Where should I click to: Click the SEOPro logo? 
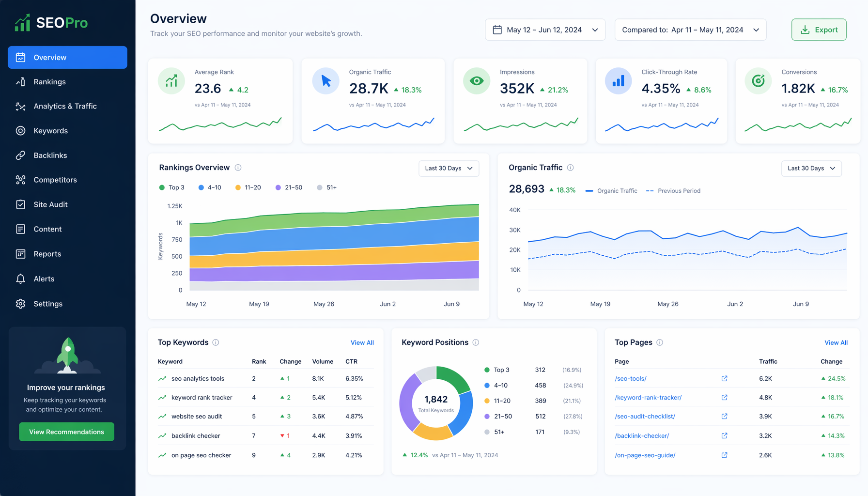tap(51, 22)
